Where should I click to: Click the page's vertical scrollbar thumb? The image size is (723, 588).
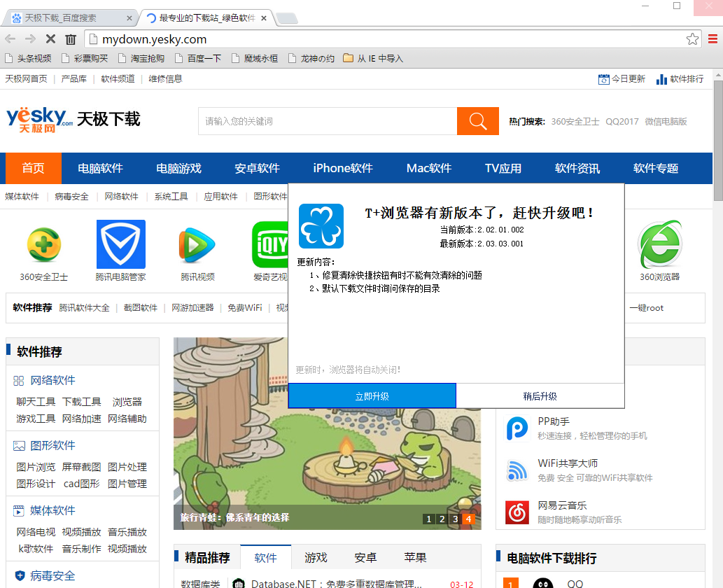coord(718,141)
